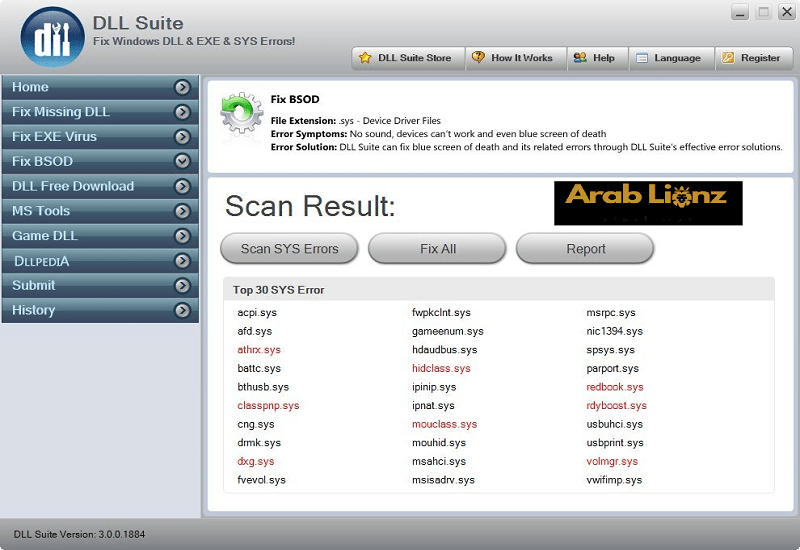Open the Report button

(585, 249)
